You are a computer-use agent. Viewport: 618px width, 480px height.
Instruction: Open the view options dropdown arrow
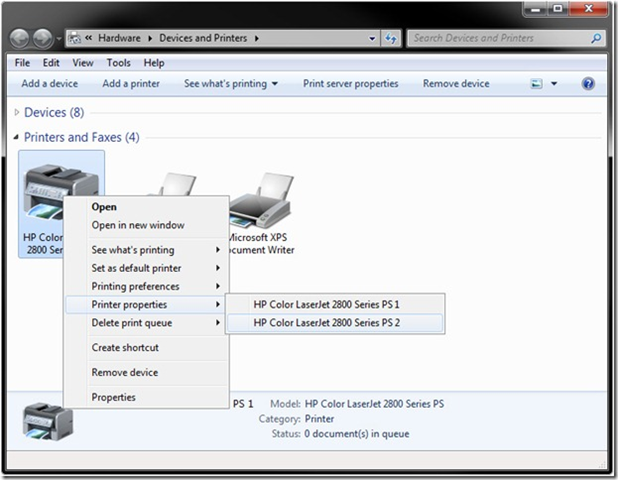coord(555,84)
